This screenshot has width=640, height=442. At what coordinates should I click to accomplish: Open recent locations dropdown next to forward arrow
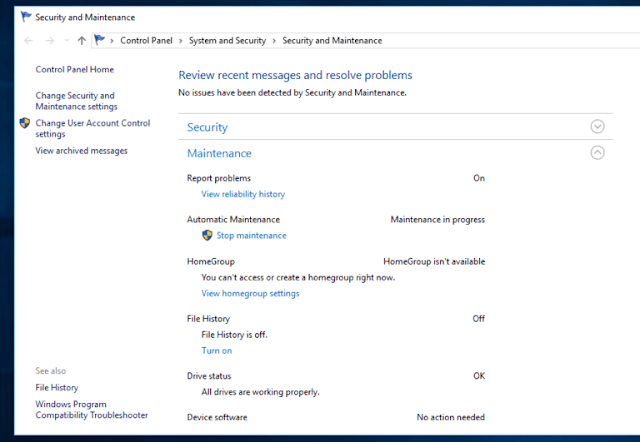(x=67, y=40)
